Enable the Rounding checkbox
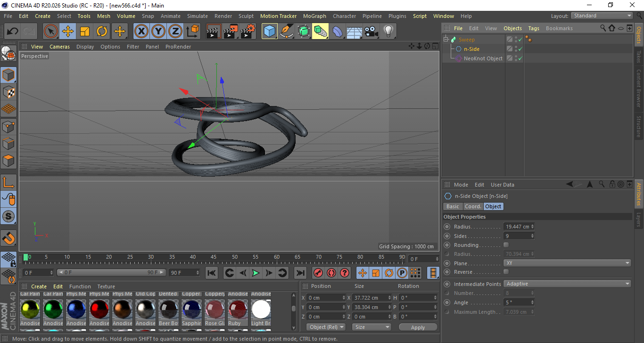This screenshot has width=644, height=343. pos(506,245)
